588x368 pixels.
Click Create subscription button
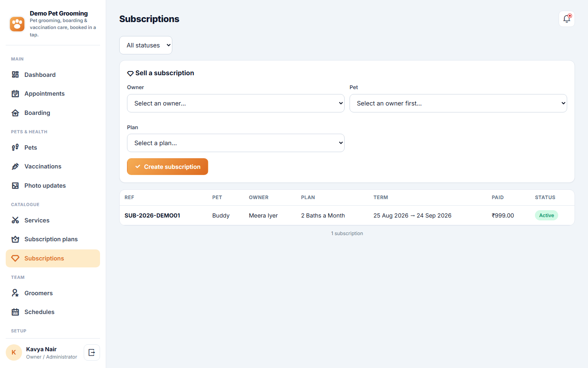pos(167,167)
